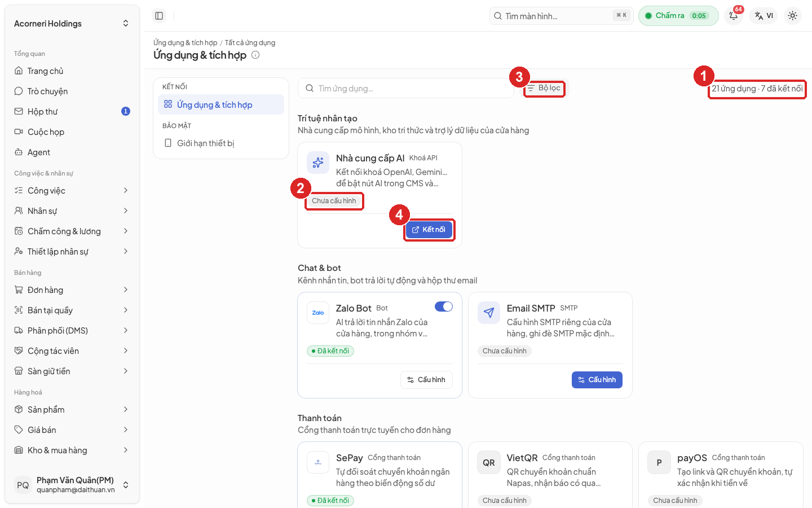812x508 pixels.
Task: Disable the Zalo Bot toggle switch
Action: [x=444, y=306]
